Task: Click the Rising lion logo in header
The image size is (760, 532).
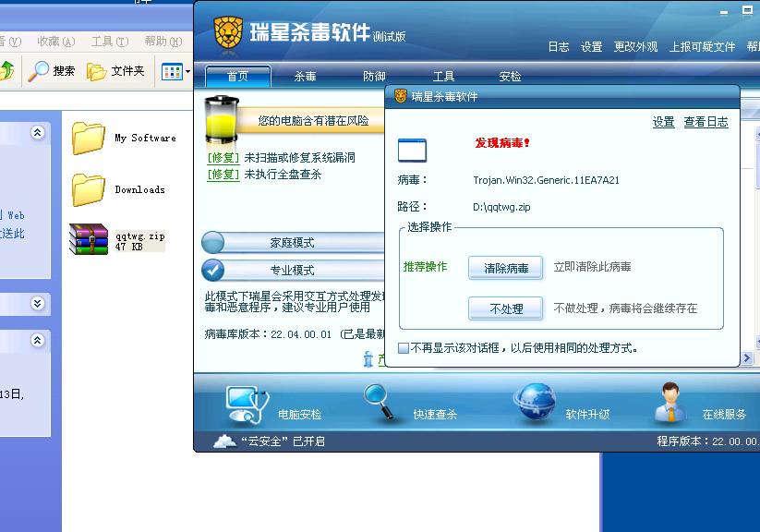Action: click(228, 32)
